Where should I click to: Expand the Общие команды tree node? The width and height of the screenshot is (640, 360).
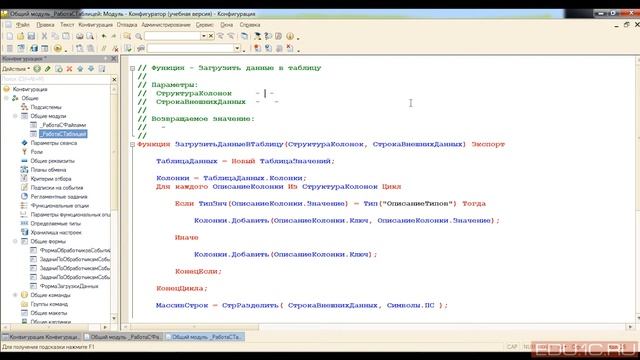[x=15, y=295]
